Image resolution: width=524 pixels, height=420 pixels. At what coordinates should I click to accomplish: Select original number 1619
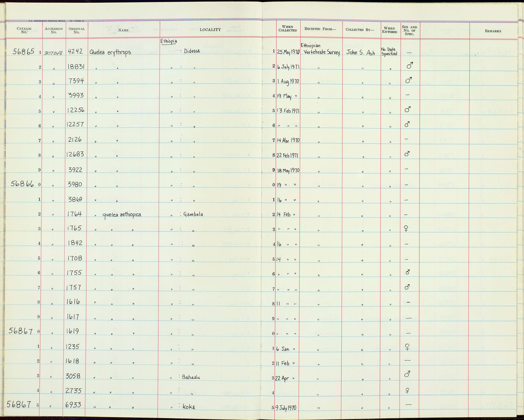(x=73, y=331)
